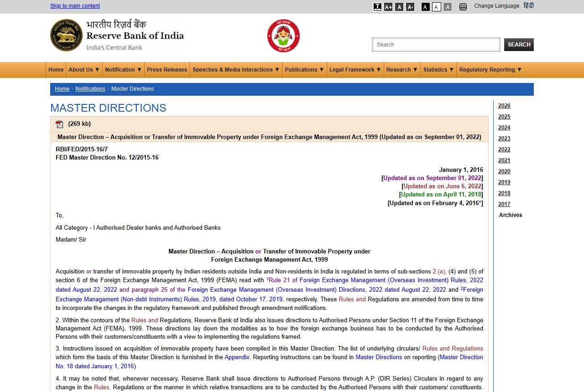The width and height of the screenshot is (584, 392).
Task: Click 'Updated as on February 4, 2016' text
Action: (x=435, y=203)
